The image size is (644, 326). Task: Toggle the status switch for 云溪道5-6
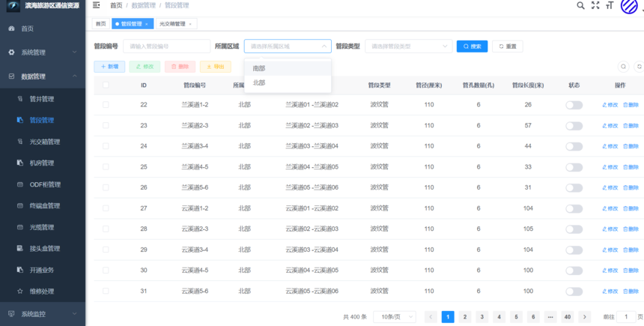tap(574, 292)
